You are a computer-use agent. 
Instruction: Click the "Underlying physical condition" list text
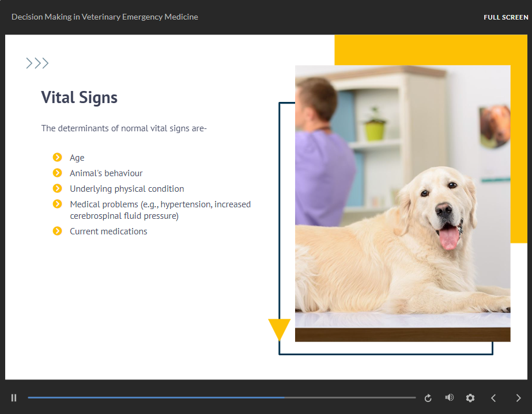(127, 189)
